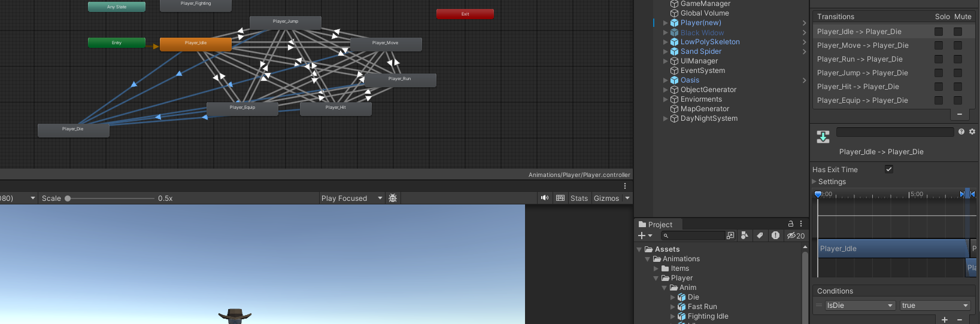This screenshot has width=980, height=324.
Task: Collapse the Assets folder
Action: click(x=639, y=249)
